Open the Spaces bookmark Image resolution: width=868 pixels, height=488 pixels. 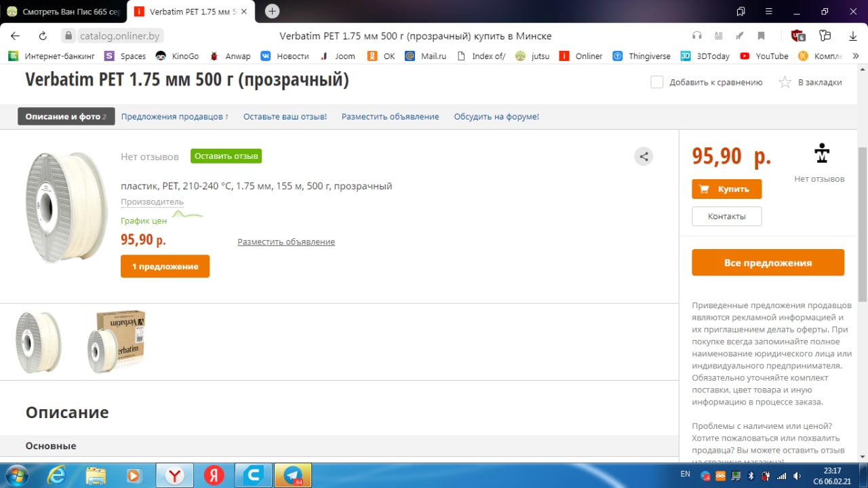125,56
